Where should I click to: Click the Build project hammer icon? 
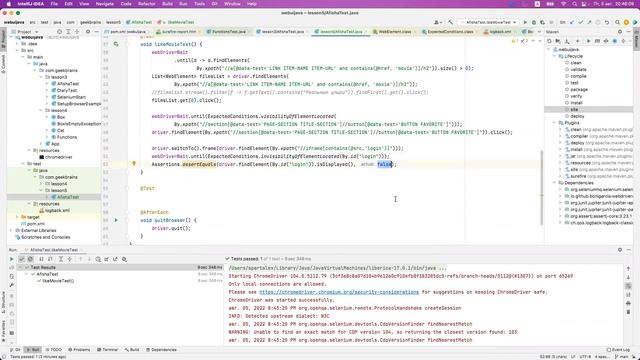[450, 22]
